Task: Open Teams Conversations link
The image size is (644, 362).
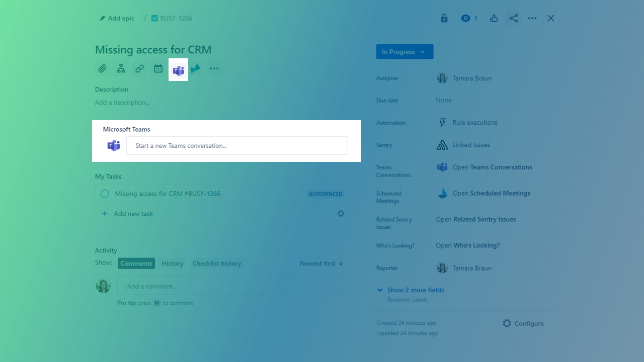Action: click(492, 167)
